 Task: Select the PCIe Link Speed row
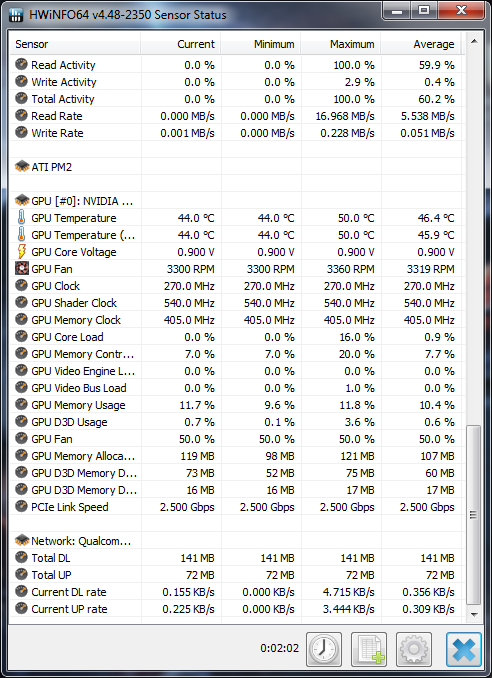[x=236, y=507]
